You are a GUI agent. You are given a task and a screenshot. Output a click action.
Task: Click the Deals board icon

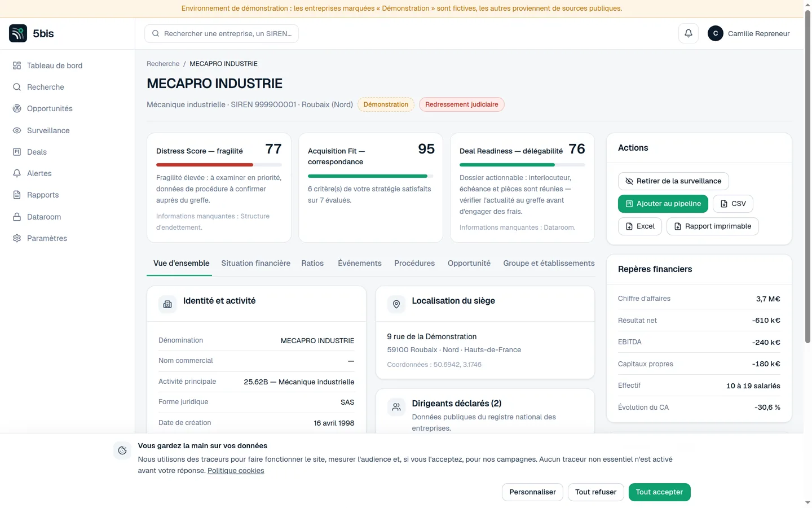[x=17, y=152]
